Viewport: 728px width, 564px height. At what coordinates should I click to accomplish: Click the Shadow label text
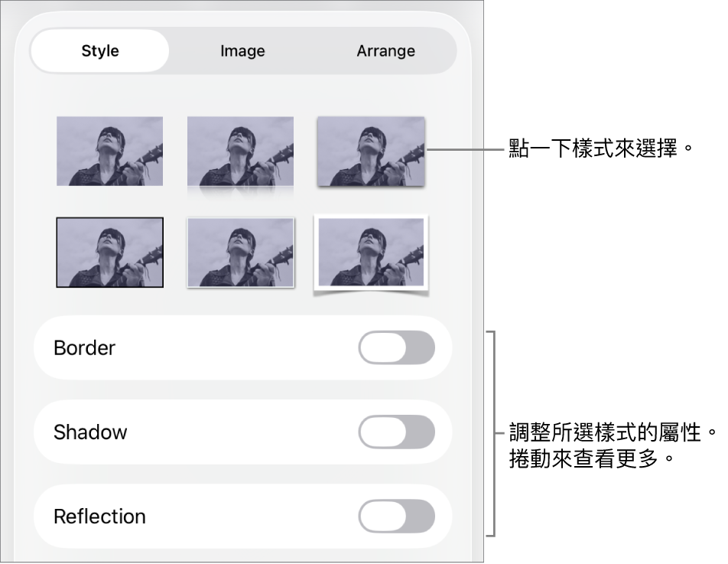90,432
